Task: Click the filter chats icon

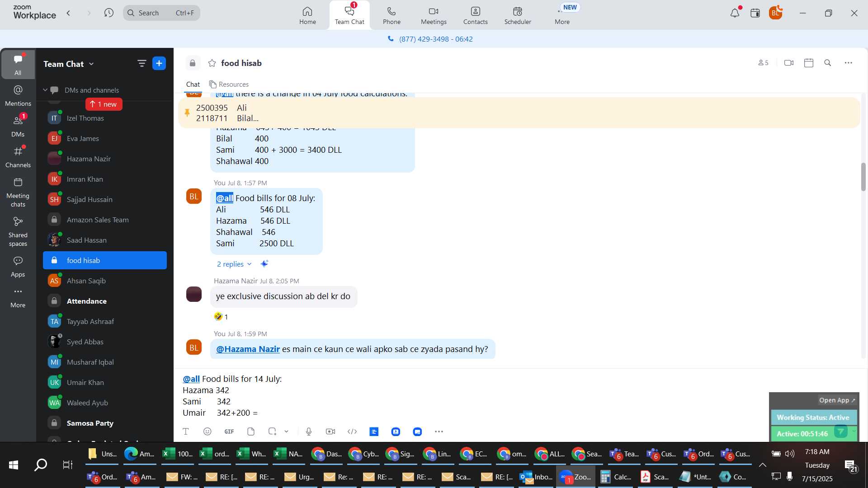Action: (142, 63)
